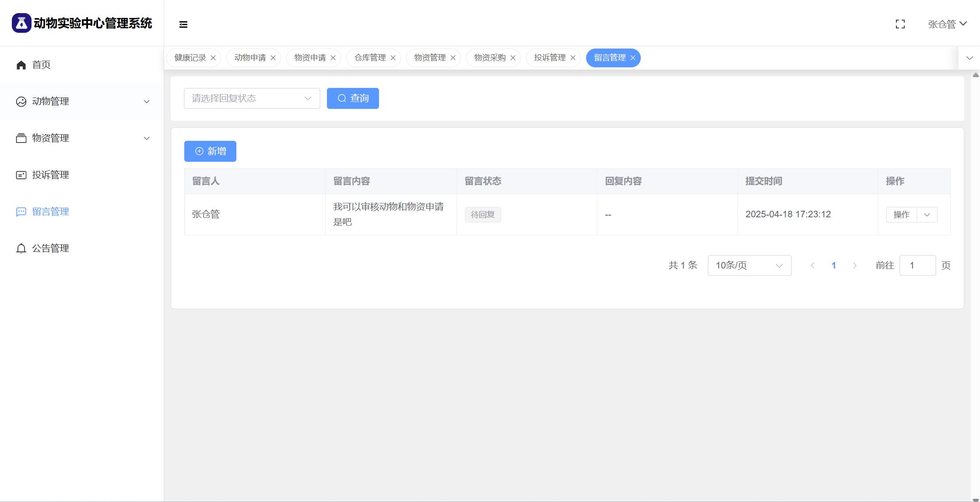The image size is (980, 502).
Task: Click the 新增 add button
Action: click(210, 151)
